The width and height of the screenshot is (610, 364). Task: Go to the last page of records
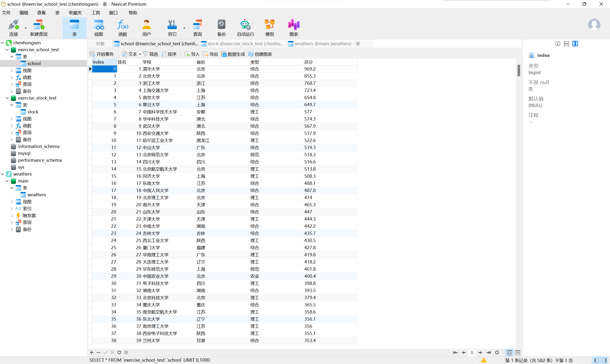point(488,353)
